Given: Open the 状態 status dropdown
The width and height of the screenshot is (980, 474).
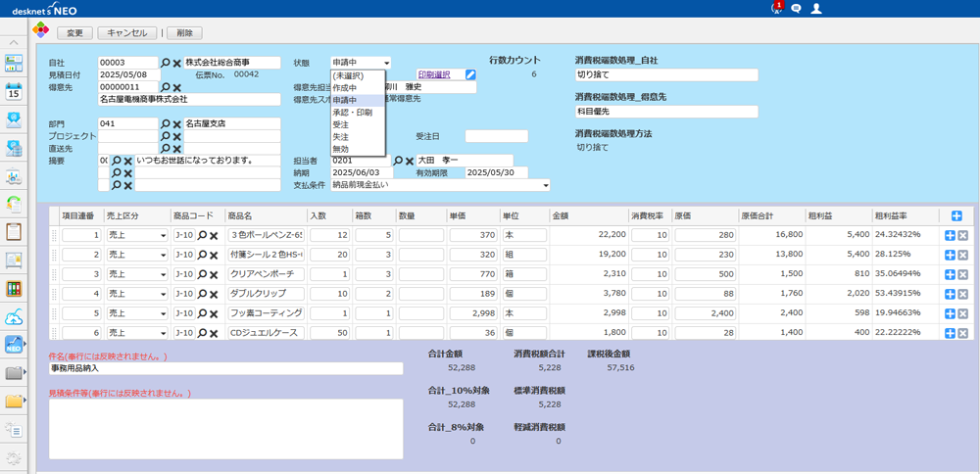Looking at the screenshot, I should pyautogui.click(x=361, y=63).
